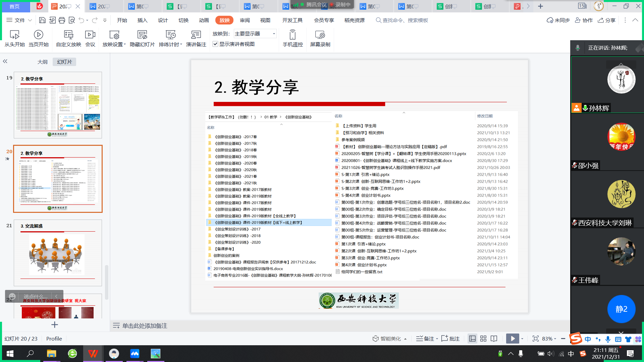Click 查找命令、搜索模板 search box
The width and height of the screenshot is (644, 362).
click(402, 20)
